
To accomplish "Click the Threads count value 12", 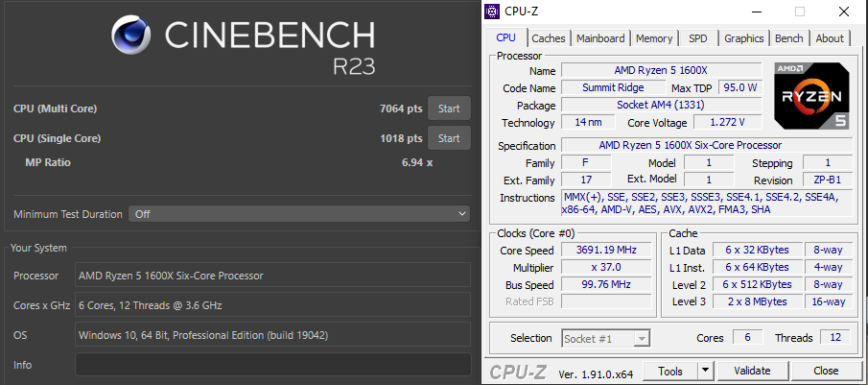I will pos(834,337).
